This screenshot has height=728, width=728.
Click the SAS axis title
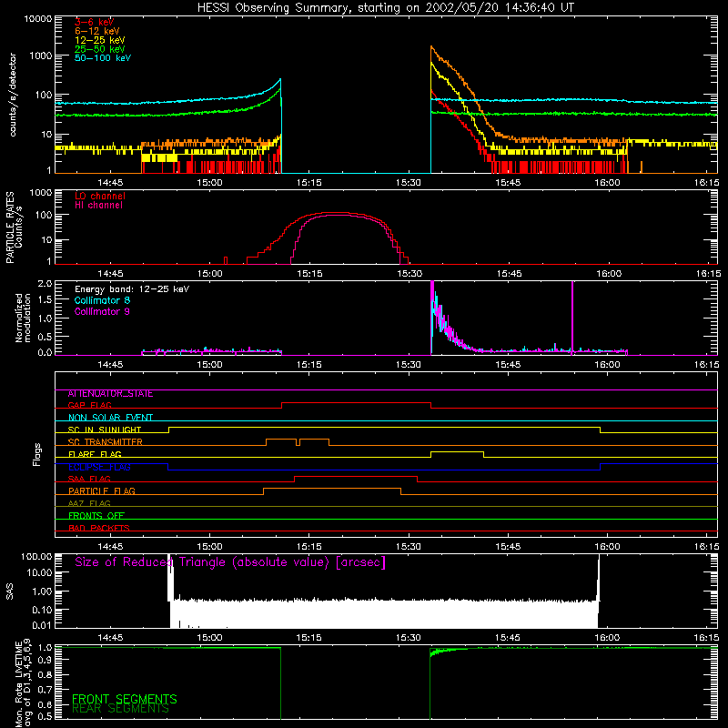click(x=9, y=591)
